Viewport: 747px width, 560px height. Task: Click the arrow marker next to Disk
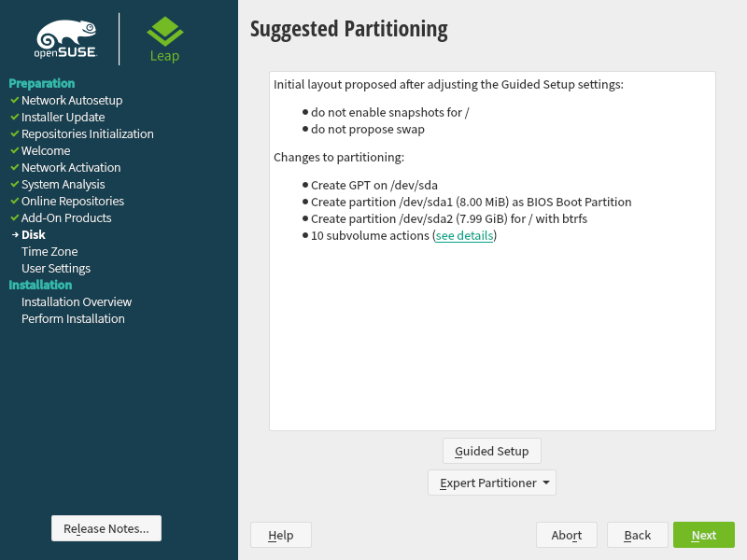point(14,234)
